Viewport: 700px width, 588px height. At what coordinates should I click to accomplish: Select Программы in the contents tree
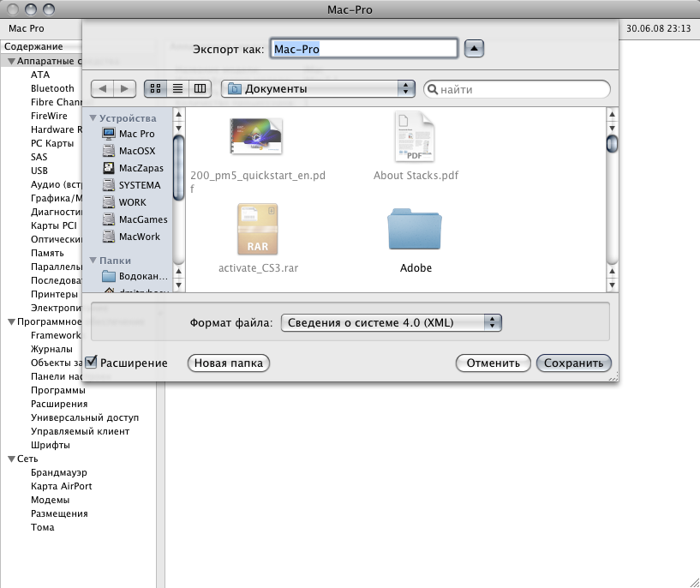(58, 390)
